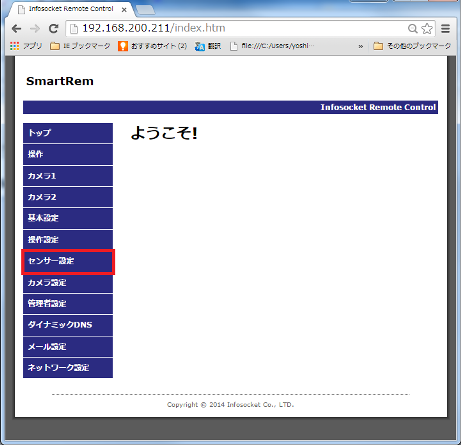Screen dimensions: 461x445
Task: Open the トップ menu item
Action: (x=68, y=133)
